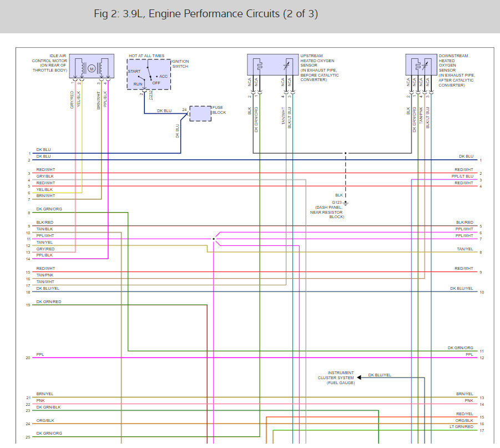Viewport: 500px width, 448px height.
Task: Select the DK GRN/RED wire label at pin 19
Action: click(x=49, y=301)
